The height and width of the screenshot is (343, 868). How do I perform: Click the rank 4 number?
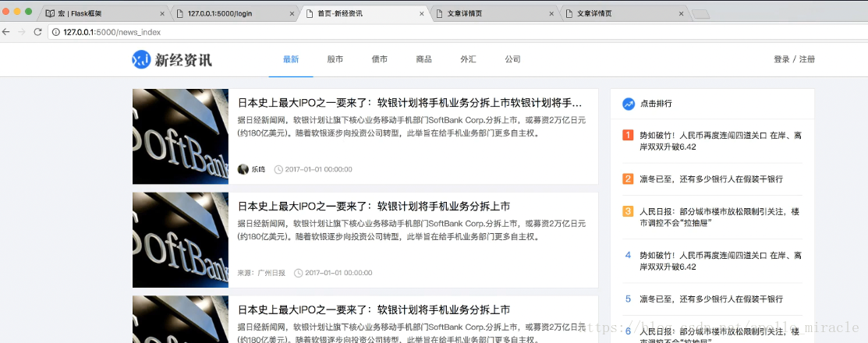point(628,255)
